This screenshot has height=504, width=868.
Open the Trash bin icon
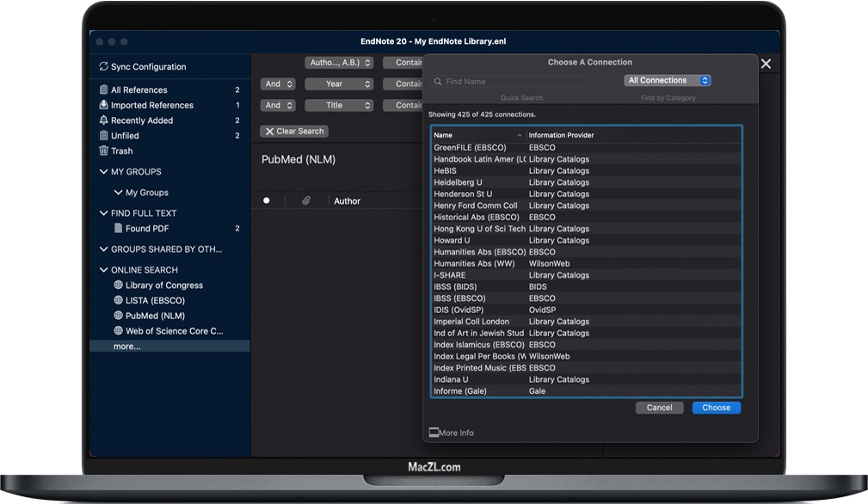pyautogui.click(x=104, y=151)
